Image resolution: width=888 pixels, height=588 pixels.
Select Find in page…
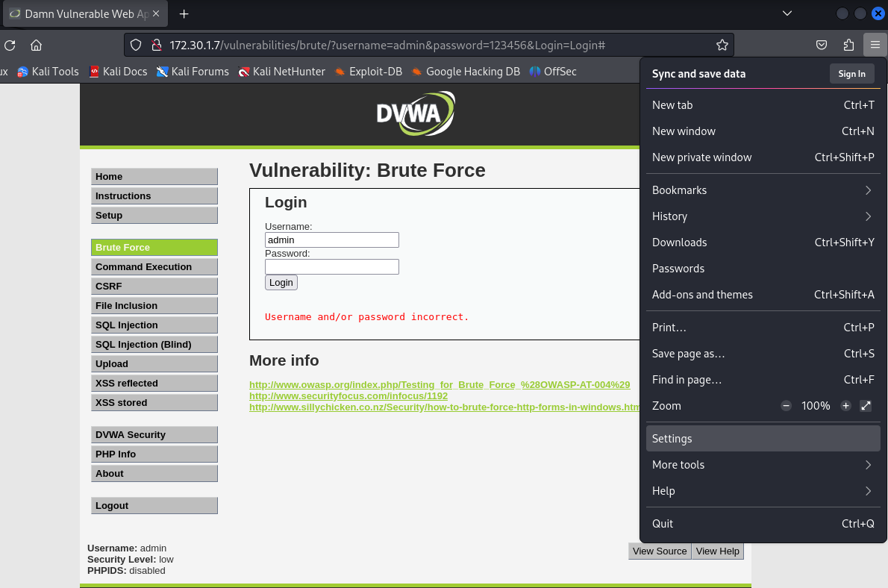click(763, 379)
